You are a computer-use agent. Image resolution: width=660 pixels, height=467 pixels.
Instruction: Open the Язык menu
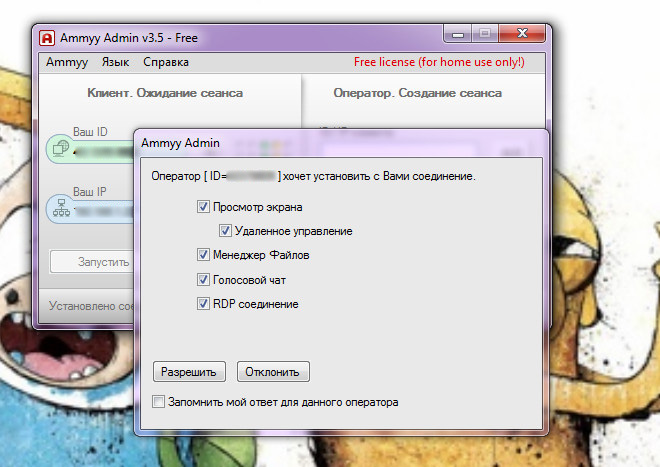[x=115, y=62]
